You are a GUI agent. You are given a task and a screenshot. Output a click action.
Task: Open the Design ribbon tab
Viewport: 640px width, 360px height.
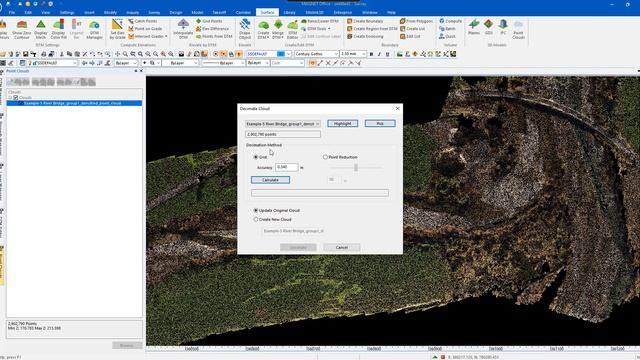(x=176, y=13)
